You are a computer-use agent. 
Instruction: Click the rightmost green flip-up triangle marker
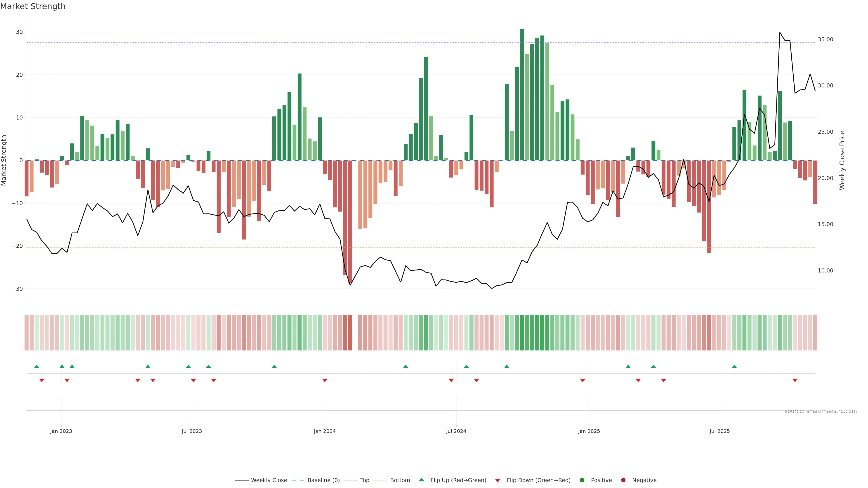pyautogui.click(x=734, y=366)
